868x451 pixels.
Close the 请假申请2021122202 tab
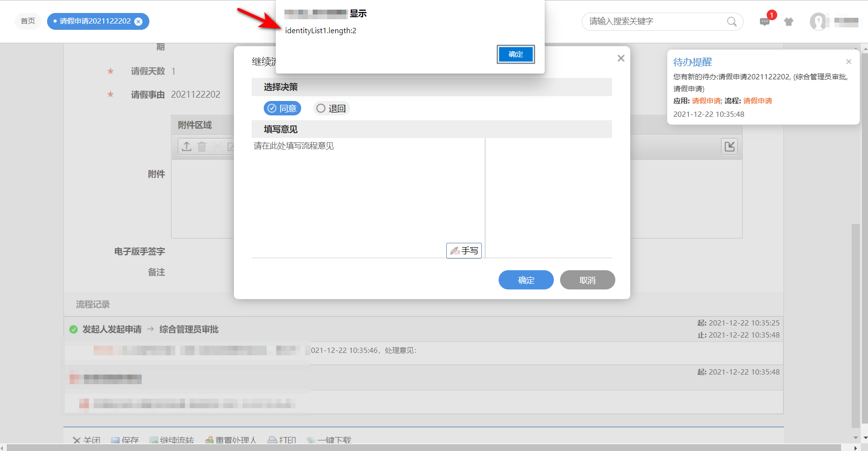click(x=138, y=21)
